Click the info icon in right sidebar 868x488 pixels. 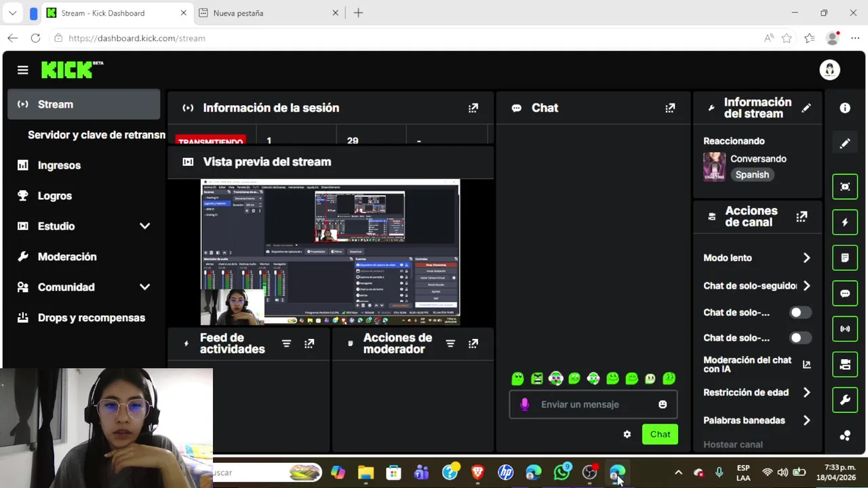845,108
